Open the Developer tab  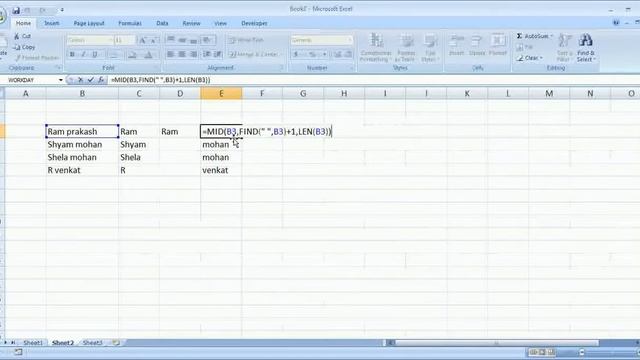[x=254, y=23]
